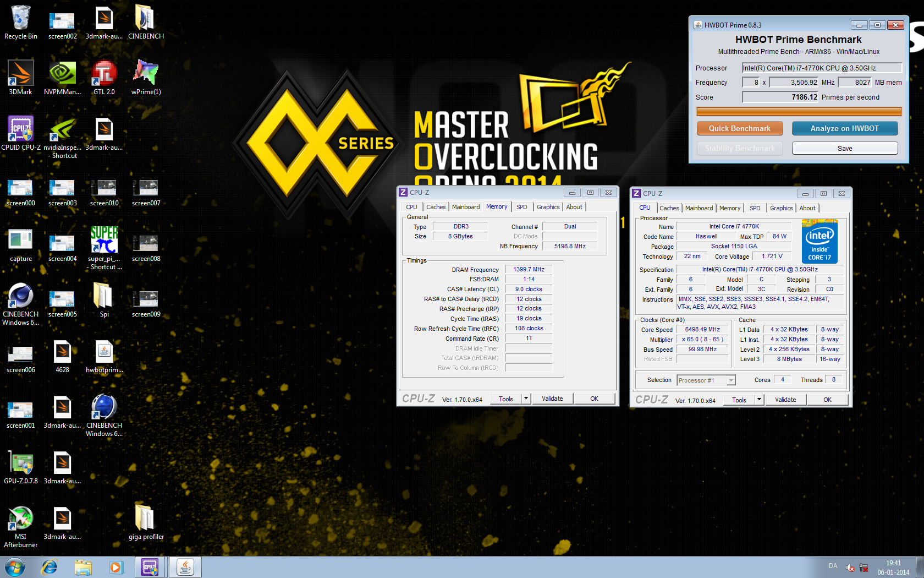Open the Tools dropdown arrow in CPU tab CPU-Z window
Screen dimensions: 924x578
tap(759, 400)
